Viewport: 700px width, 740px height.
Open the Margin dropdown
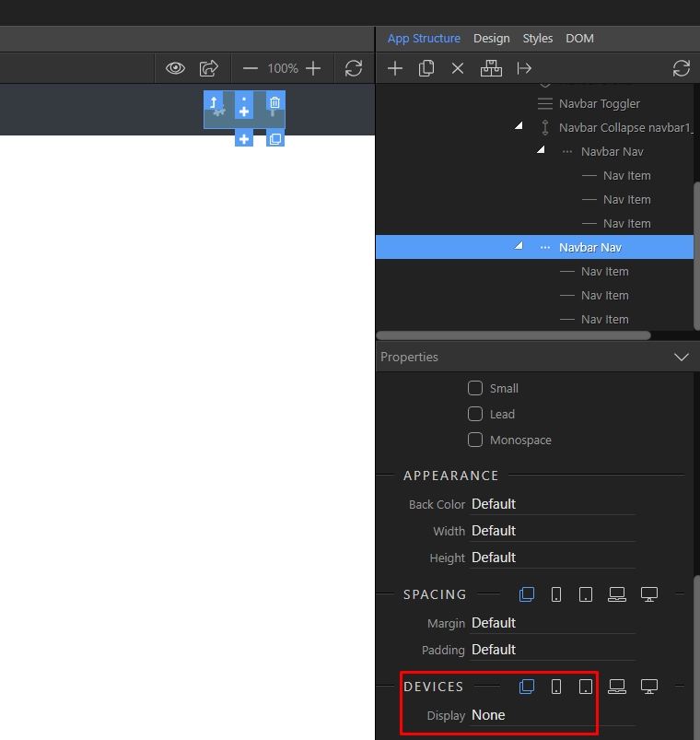coord(553,623)
